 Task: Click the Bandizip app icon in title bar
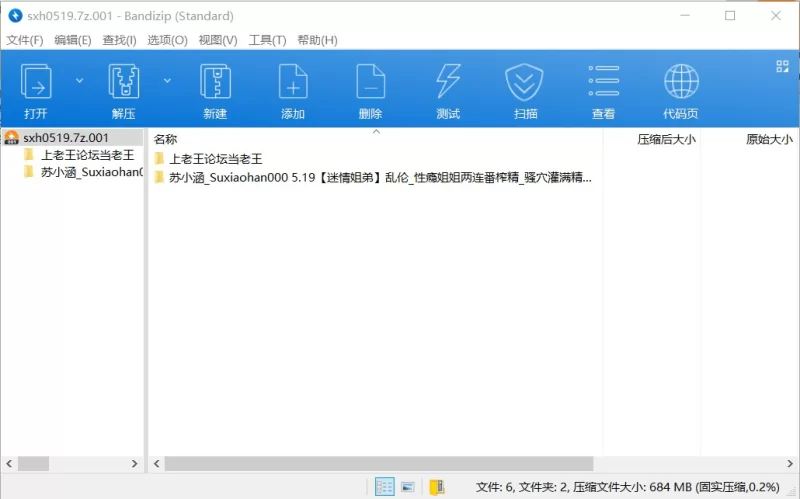[x=15, y=16]
